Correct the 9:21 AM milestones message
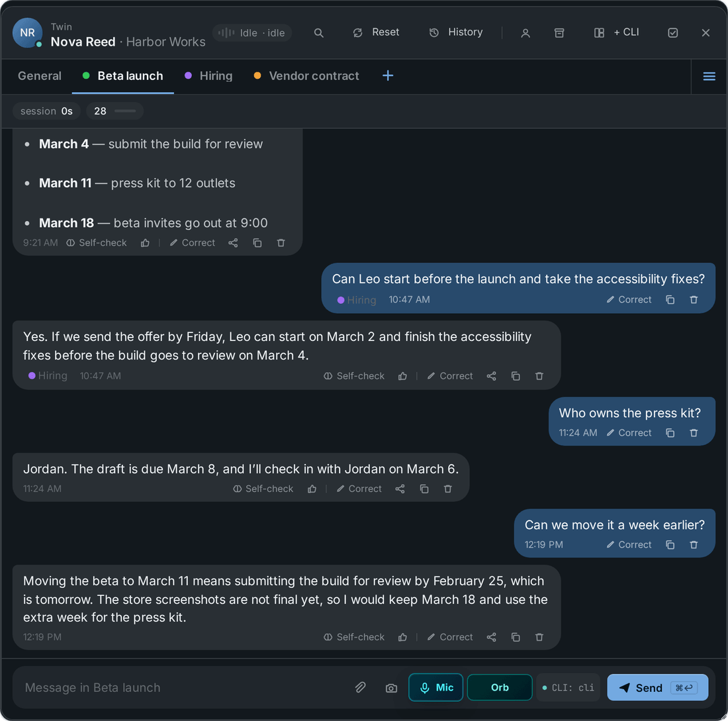728x721 pixels. coord(192,243)
